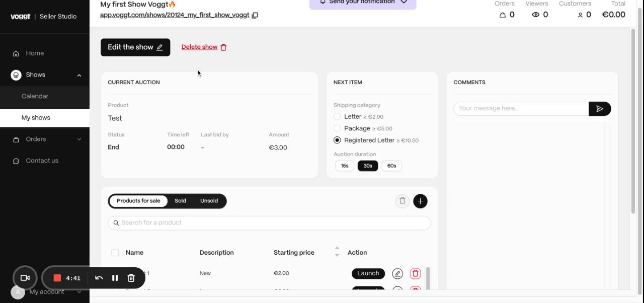
Task: Choose Package shipping category
Action: coord(337,128)
